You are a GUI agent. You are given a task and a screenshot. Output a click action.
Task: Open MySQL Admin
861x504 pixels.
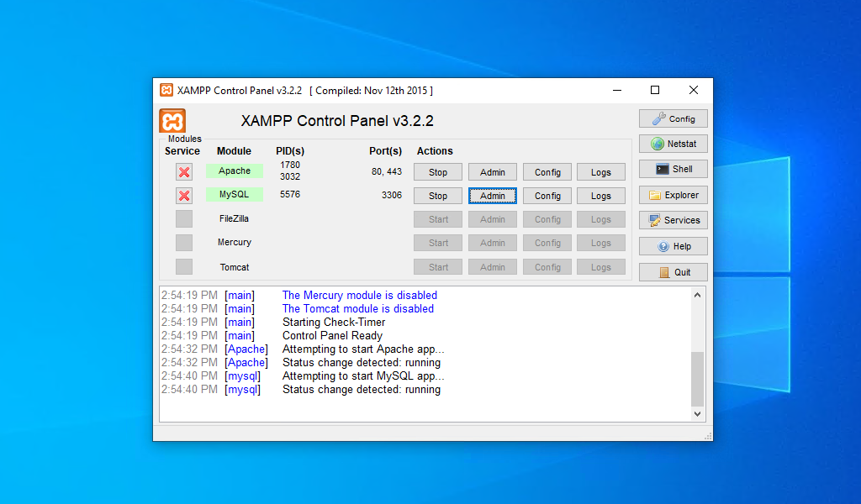tap(493, 196)
